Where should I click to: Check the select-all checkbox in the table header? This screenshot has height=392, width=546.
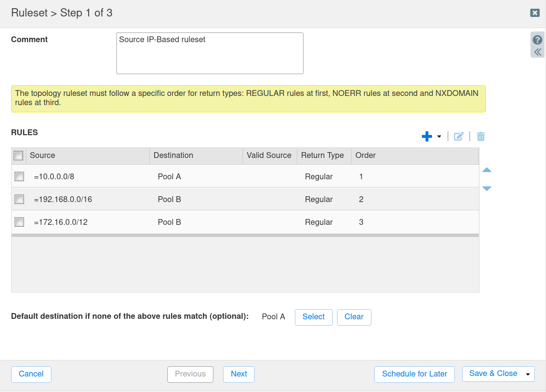18,155
